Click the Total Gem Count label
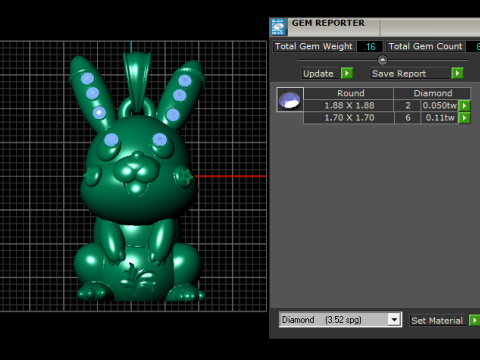 point(425,46)
